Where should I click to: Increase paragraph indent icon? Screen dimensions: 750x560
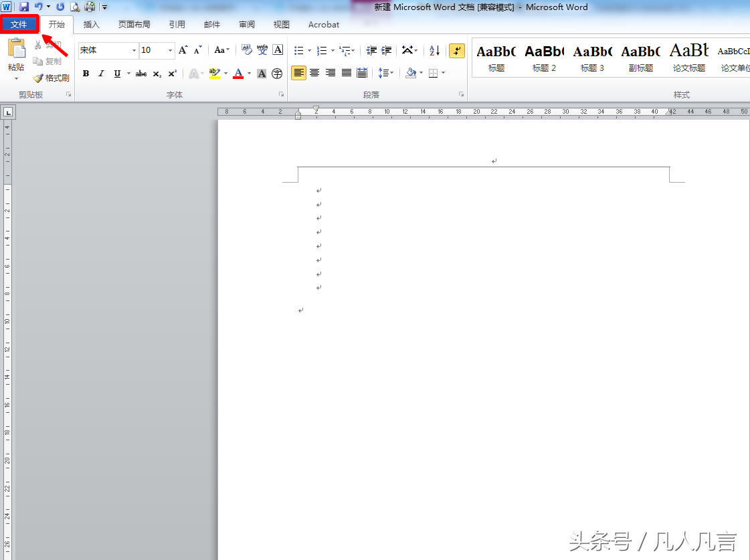pyautogui.click(x=386, y=51)
